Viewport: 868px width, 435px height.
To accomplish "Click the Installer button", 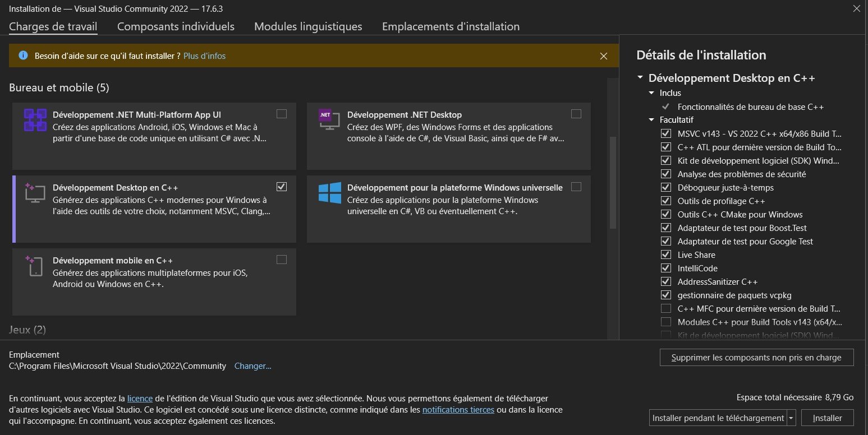I will [828, 418].
